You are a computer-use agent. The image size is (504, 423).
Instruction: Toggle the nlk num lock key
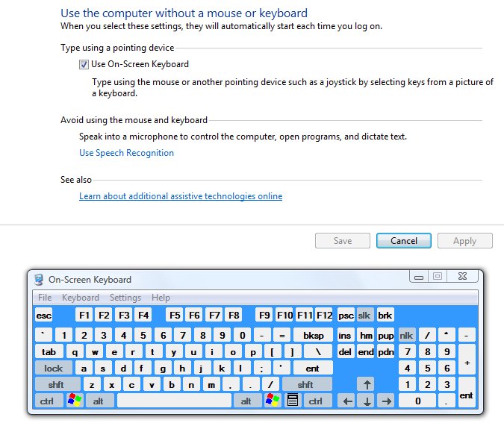pyautogui.click(x=406, y=335)
